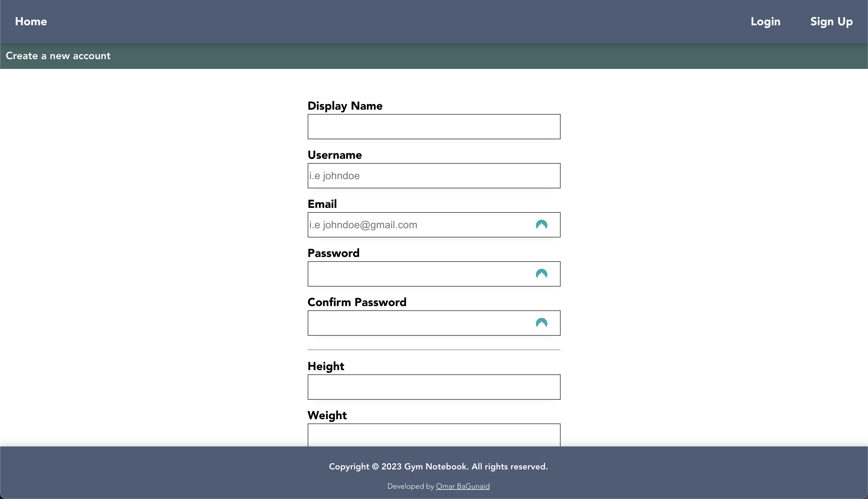This screenshot has width=868, height=499.
Task: Select the Height input field
Action: 434,387
